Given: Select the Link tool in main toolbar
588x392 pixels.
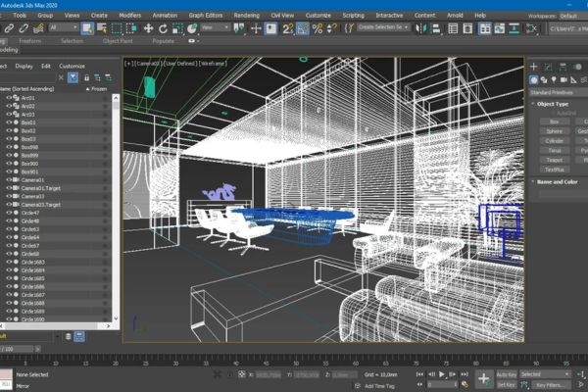Looking at the screenshot, I should tap(9, 28).
